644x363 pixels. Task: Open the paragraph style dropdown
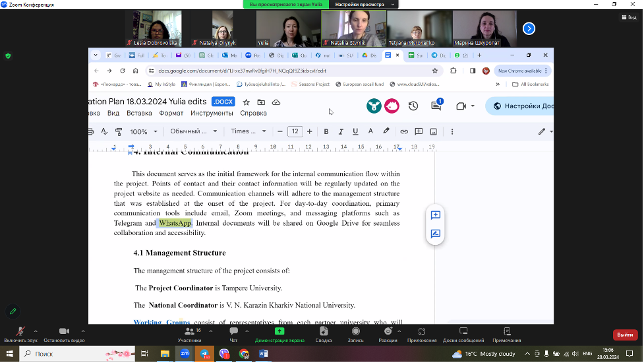[192, 131]
